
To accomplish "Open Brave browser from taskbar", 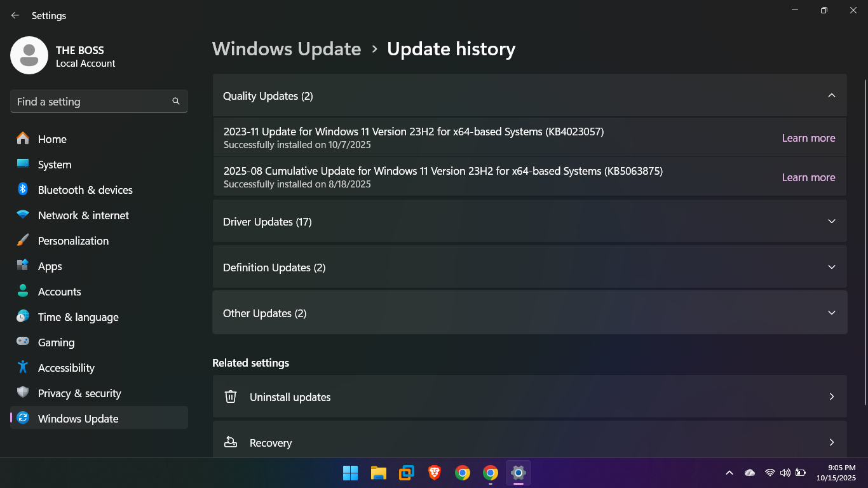I will pos(435,473).
